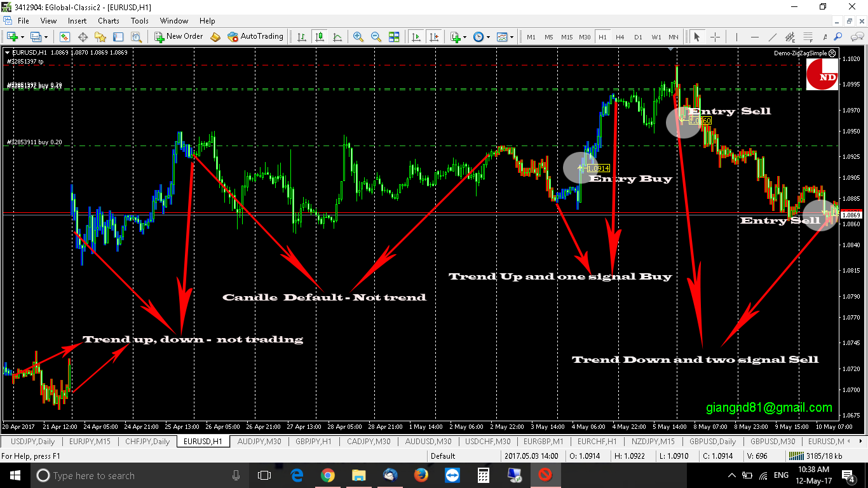Select the trendline drawing tool
Screen dimensions: 868x488
[773, 37]
